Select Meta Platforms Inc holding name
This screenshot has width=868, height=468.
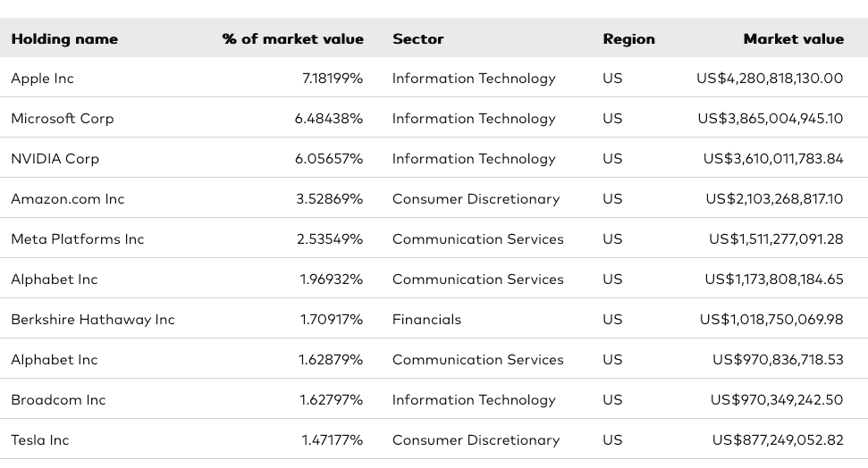click(78, 239)
